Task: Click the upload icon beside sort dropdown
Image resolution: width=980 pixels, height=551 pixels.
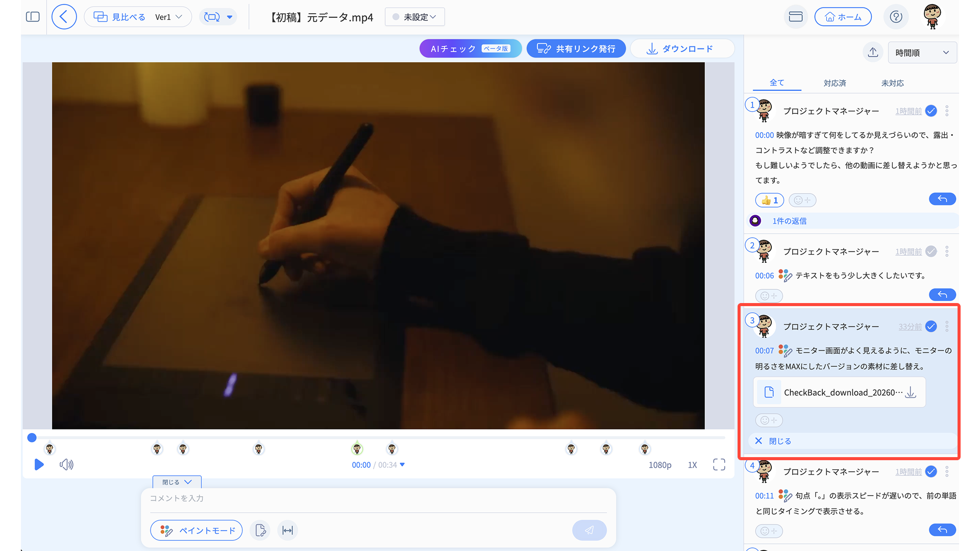Action: tap(873, 53)
